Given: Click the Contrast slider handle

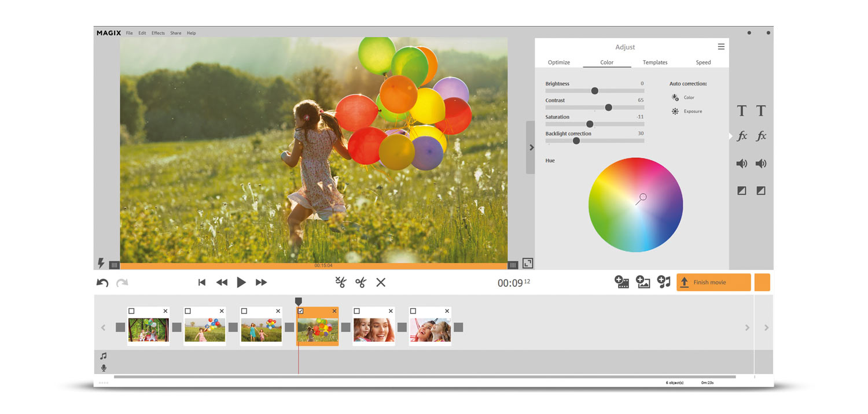Looking at the screenshot, I should 608,108.
